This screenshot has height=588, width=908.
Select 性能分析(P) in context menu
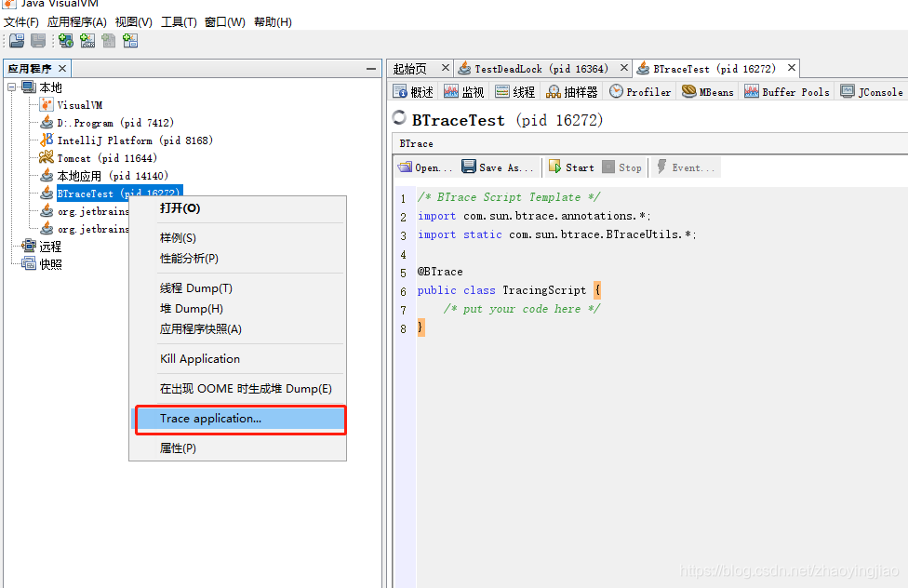[x=237, y=259]
